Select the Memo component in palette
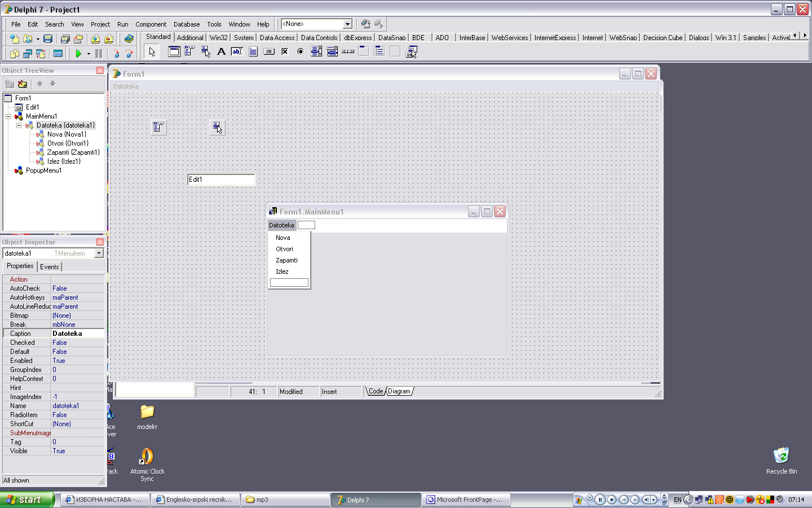The image size is (812, 508). (253, 51)
